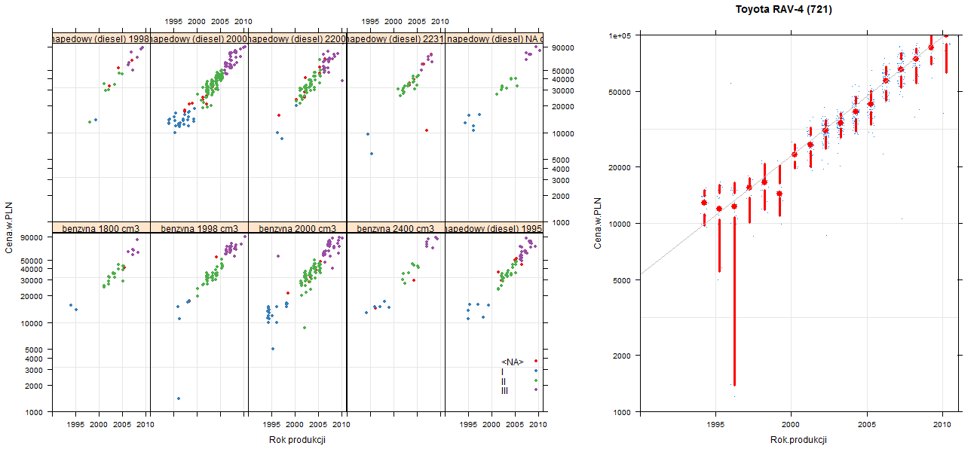This screenshot has width=980, height=452.
Task: Click the "2000" price tick on the Toyota plot
Action: click(622, 355)
